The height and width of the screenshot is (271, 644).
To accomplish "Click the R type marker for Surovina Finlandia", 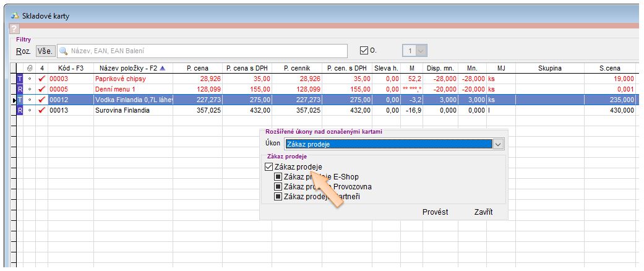I will [x=19, y=110].
